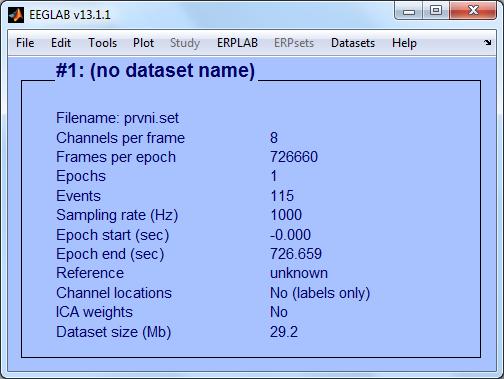Click the grayed ERPsets menu

pos(294,43)
